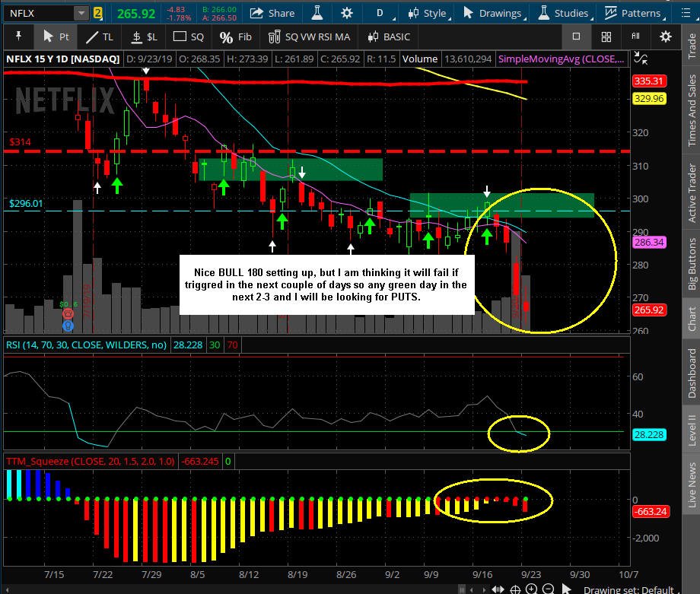This screenshot has height=594, width=700.
Task: Select the TL trendline drawing tool
Action: pyautogui.click(x=100, y=37)
